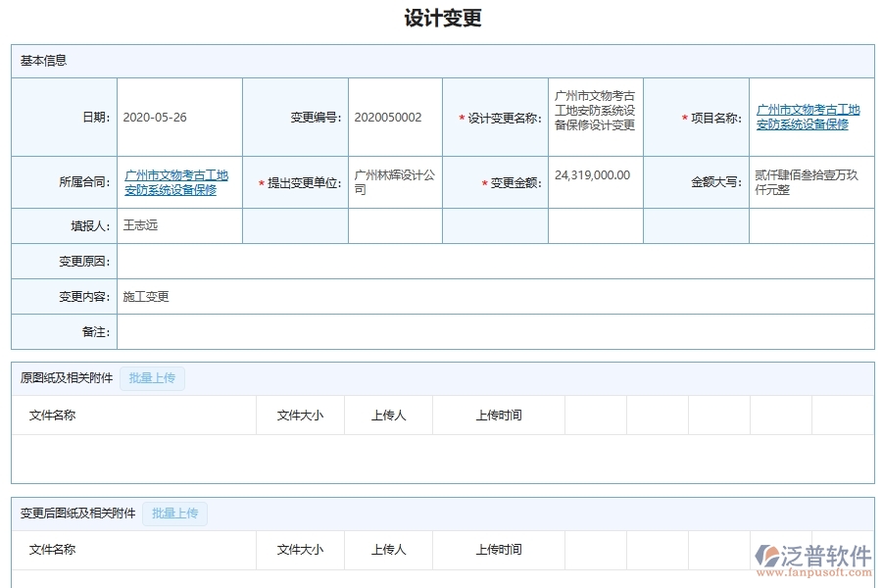Open the 项目名称 project link 广州市文物考古工地安防系统设备保修
882x588 pixels.
pos(805,117)
